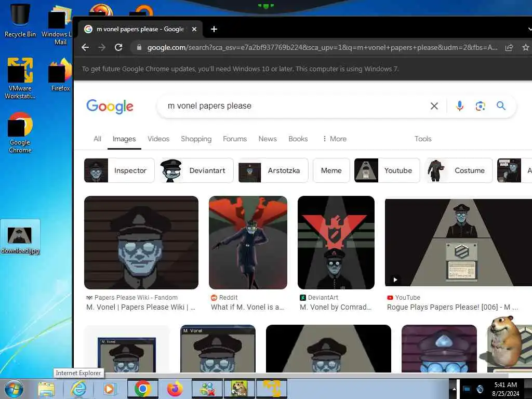Select the VMware Workstation desktop icon

[20, 78]
